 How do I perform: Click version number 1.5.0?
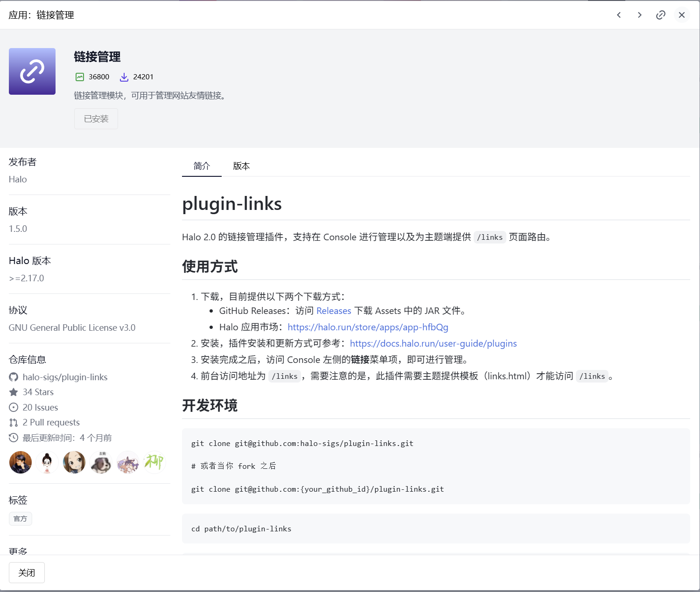(18, 229)
